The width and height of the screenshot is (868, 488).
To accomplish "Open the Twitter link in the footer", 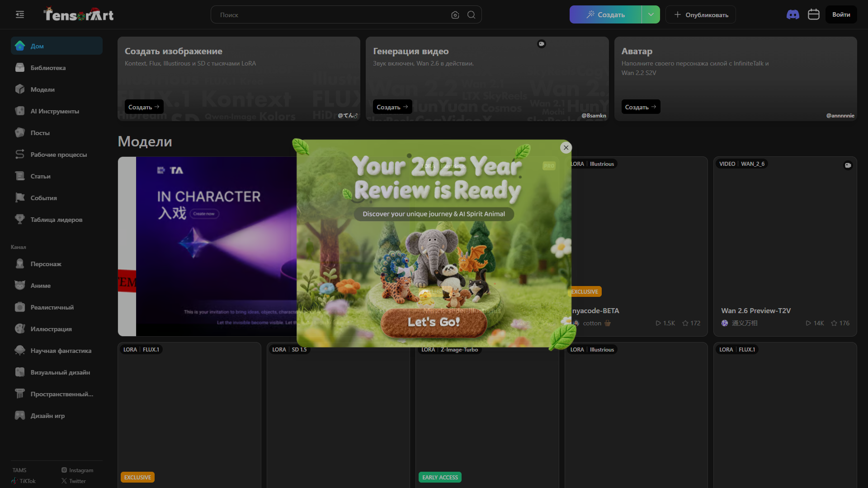I will [74, 481].
